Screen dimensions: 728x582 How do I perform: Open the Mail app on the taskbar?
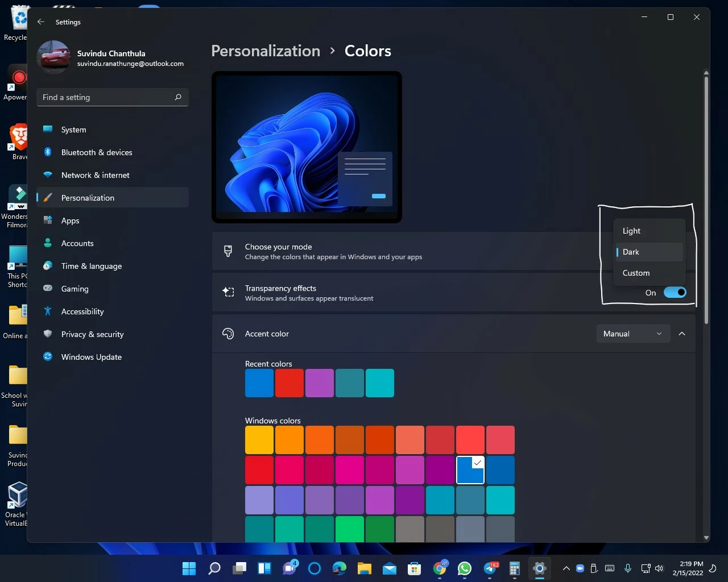[x=390, y=568]
